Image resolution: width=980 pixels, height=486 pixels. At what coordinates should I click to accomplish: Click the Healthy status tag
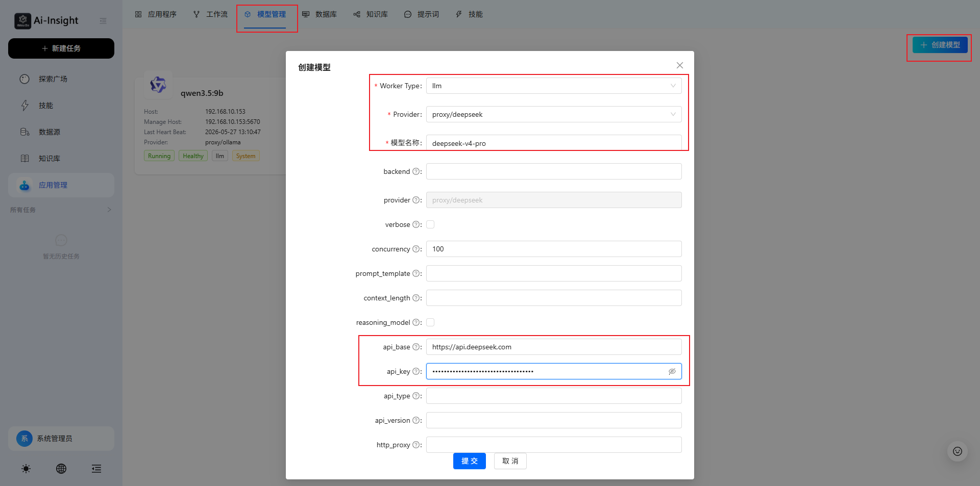click(x=193, y=156)
